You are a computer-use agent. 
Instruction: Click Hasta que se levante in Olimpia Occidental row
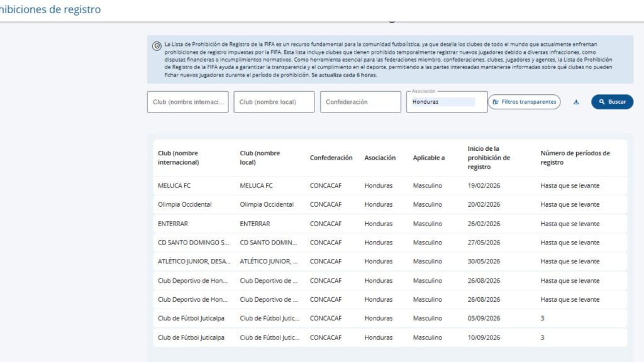click(570, 204)
